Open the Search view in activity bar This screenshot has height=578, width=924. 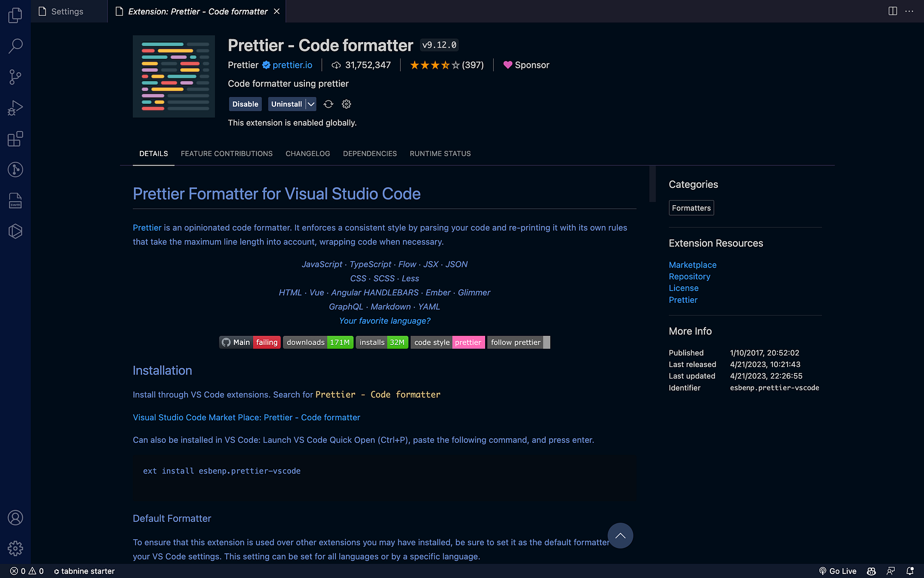tap(16, 46)
